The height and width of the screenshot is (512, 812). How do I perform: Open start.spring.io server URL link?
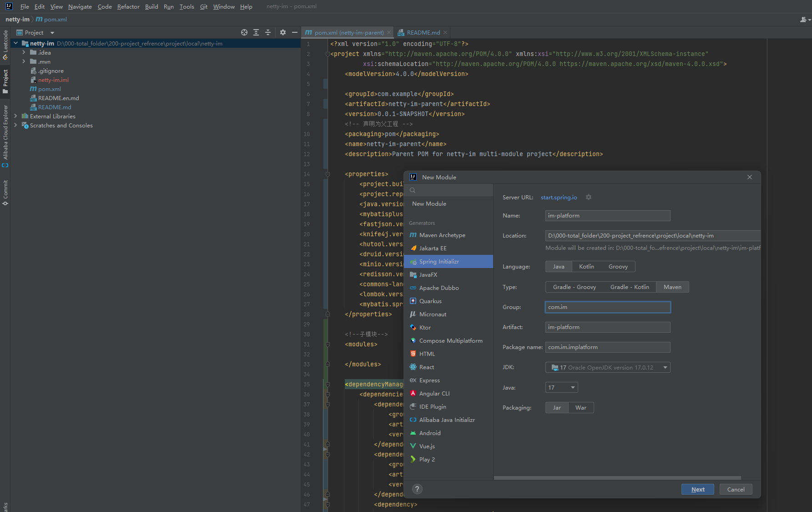tap(559, 197)
